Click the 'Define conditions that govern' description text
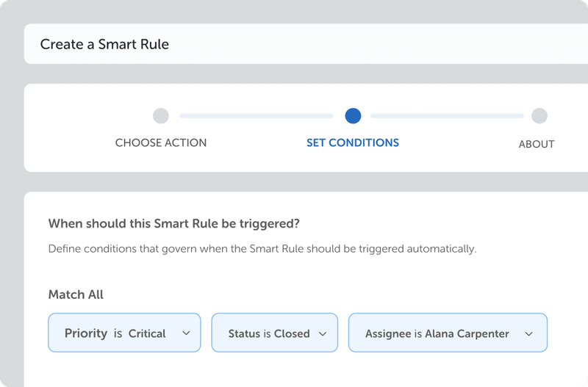This screenshot has width=588, height=387. coord(262,248)
